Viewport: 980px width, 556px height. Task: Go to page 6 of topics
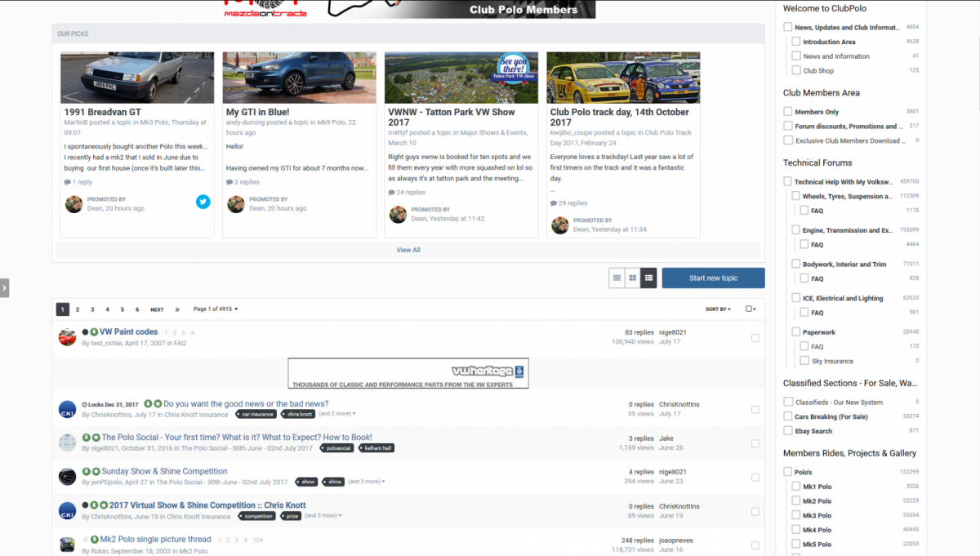pyautogui.click(x=137, y=309)
